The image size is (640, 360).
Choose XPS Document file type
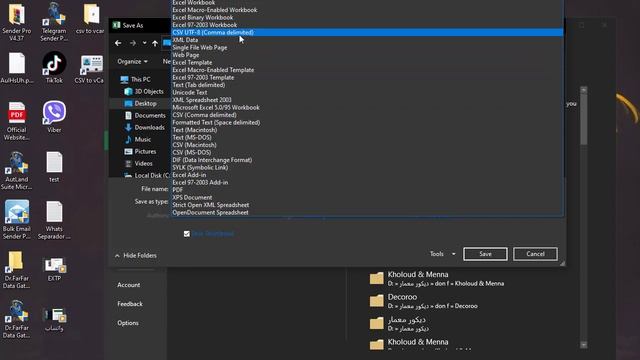tap(192, 197)
